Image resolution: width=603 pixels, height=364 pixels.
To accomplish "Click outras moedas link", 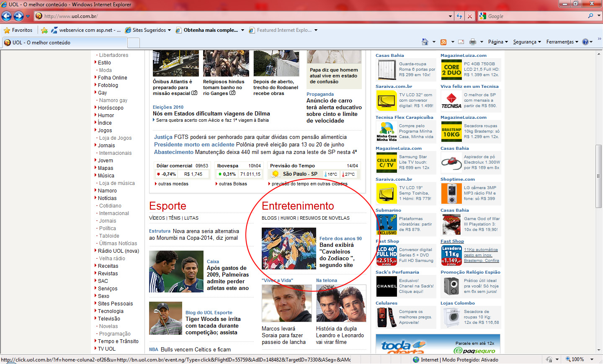I will [173, 184].
